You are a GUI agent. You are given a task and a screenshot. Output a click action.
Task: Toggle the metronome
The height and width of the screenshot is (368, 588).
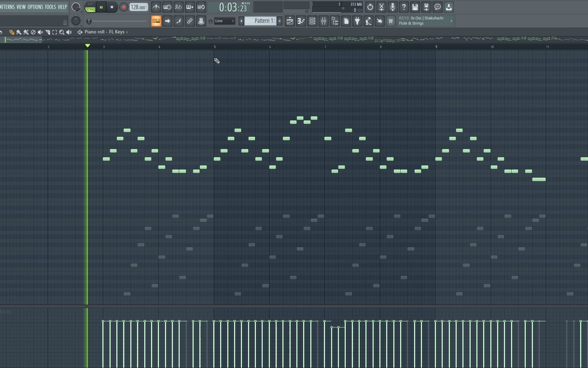pyautogui.click(x=156, y=7)
